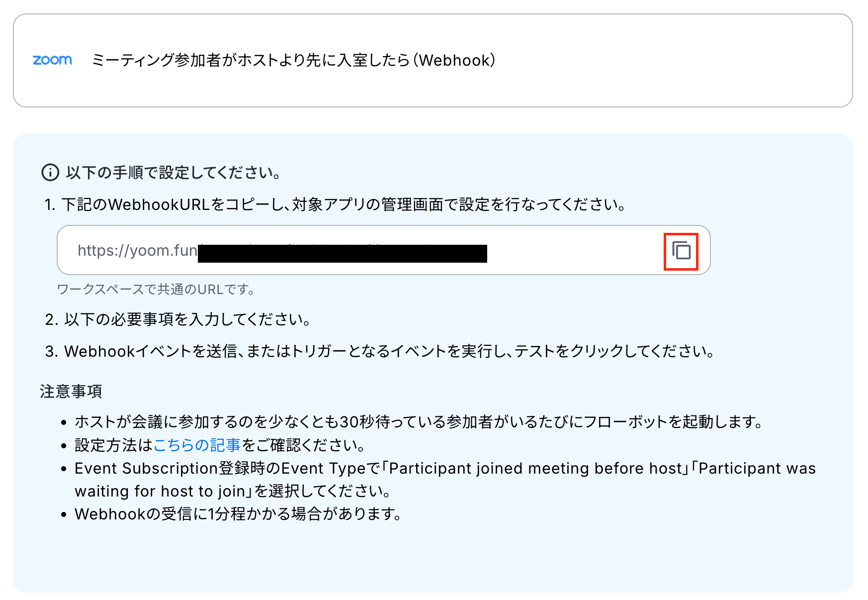The image size is (868, 600).
Task: Click the Zoom logo in the header card
Action: [x=52, y=60]
